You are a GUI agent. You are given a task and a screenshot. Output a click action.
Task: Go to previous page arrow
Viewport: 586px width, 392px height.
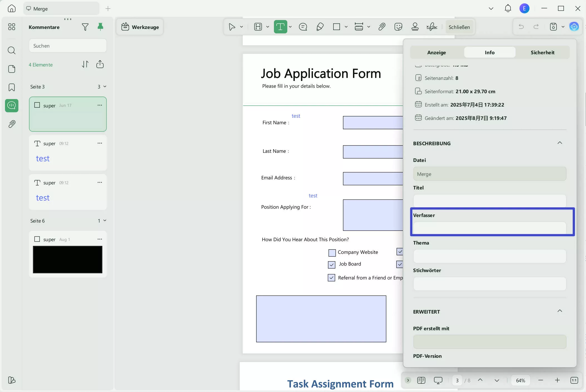click(x=480, y=380)
